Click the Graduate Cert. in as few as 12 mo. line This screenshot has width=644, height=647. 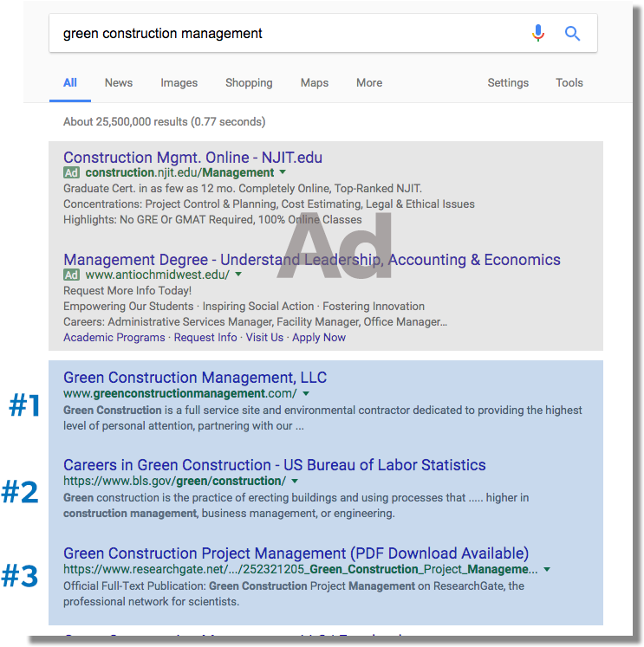pos(243,189)
